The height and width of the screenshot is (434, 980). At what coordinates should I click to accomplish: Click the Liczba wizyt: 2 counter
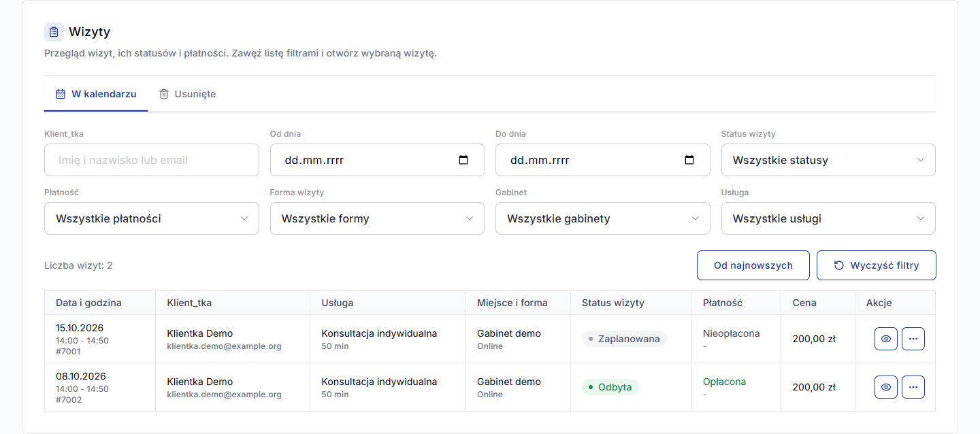[x=78, y=265]
